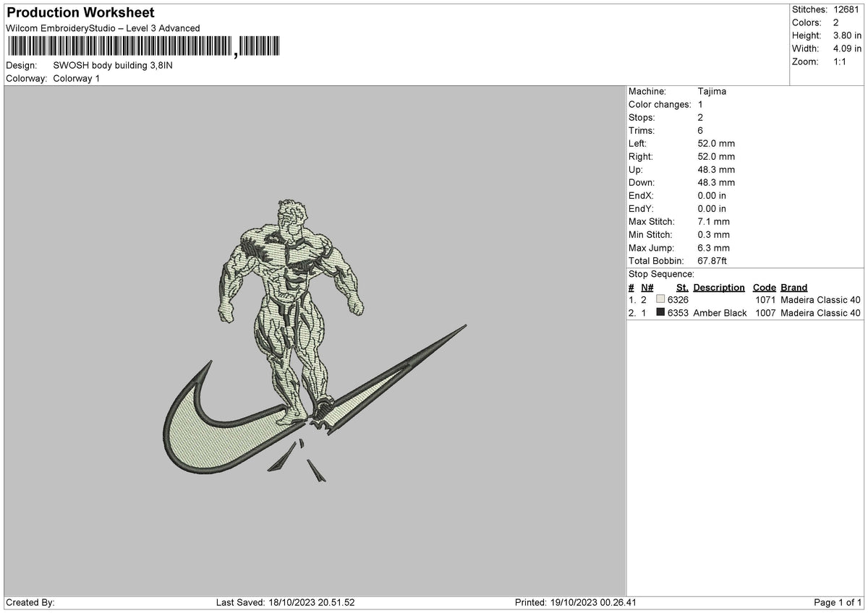
Task: Click thread code 1007
Action: point(765,313)
